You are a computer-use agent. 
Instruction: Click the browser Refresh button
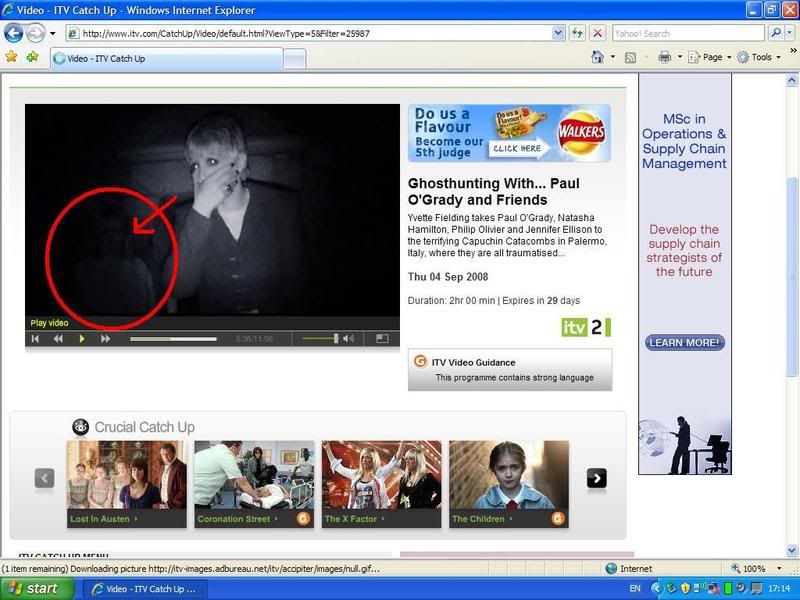[577, 33]
